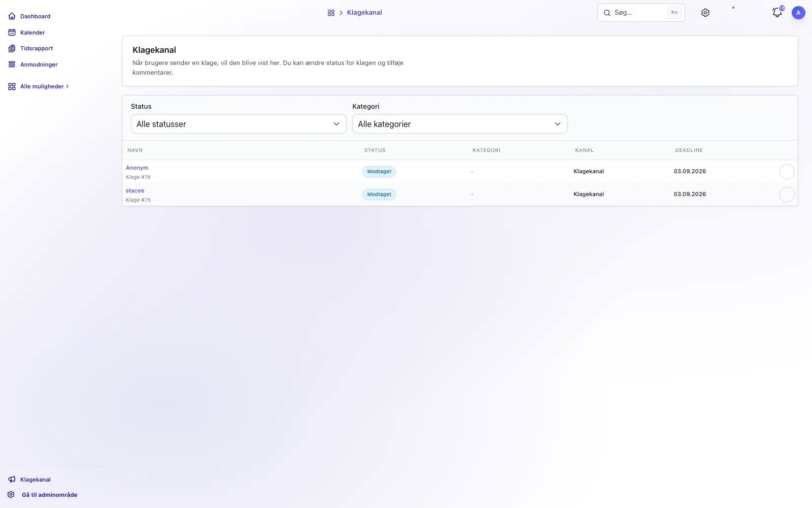This screenshot has height=508, width=812.
Task: Click the breadcrumb grid icon
Action: [x=331, y=13]
